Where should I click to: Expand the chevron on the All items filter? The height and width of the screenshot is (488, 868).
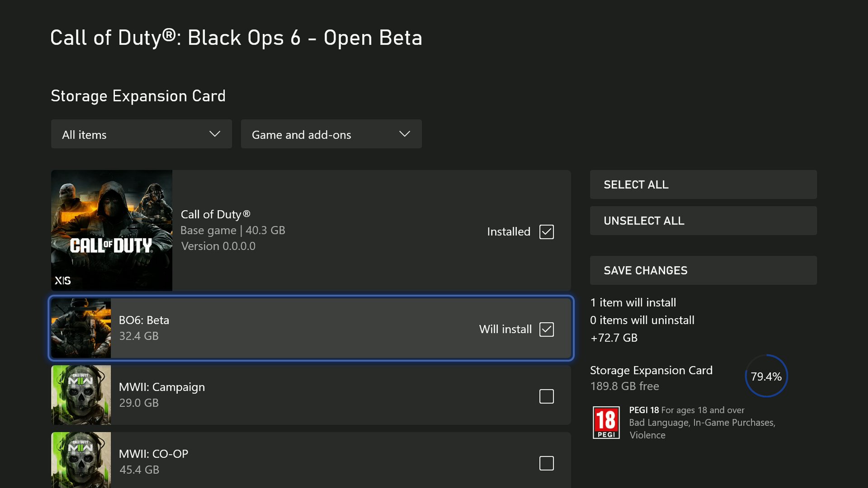[214, 134]
